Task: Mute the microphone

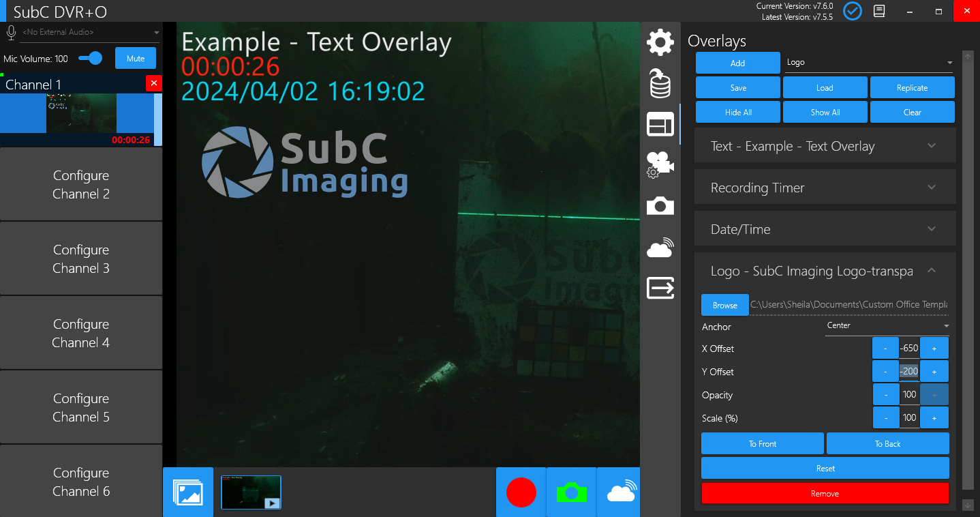Action: point(136,59)
